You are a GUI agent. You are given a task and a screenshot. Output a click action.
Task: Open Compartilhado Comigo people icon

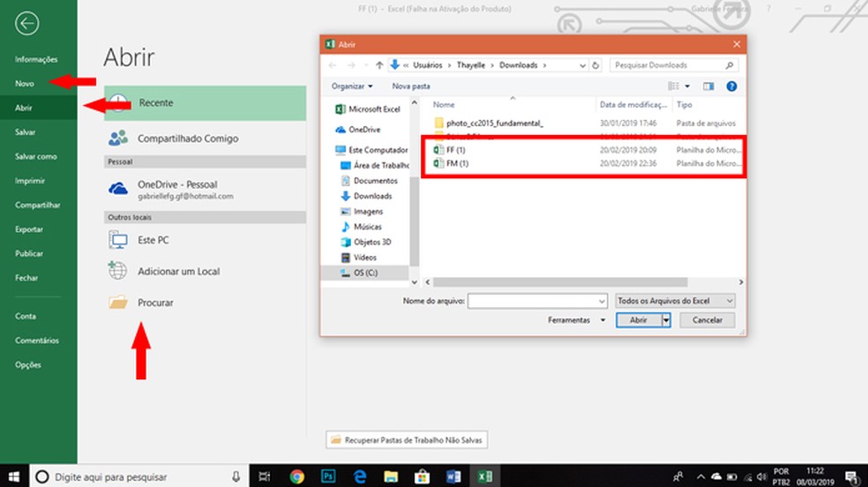118,139
